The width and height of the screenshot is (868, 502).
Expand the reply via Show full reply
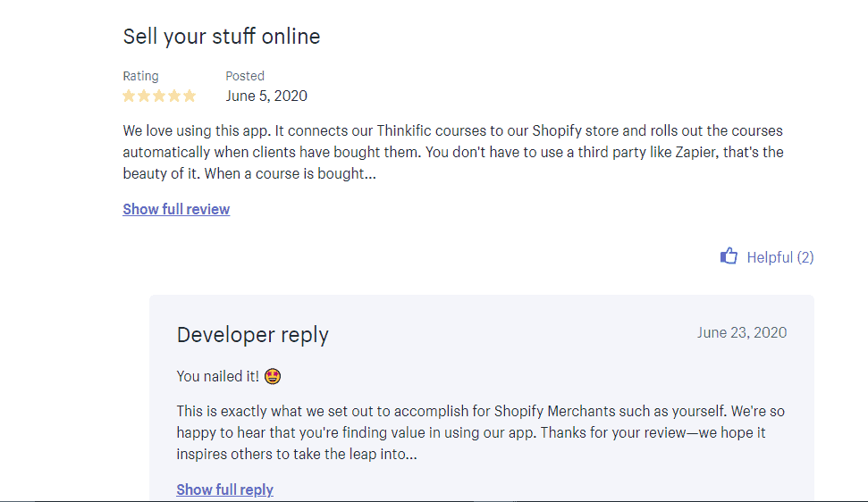[224, 489]
